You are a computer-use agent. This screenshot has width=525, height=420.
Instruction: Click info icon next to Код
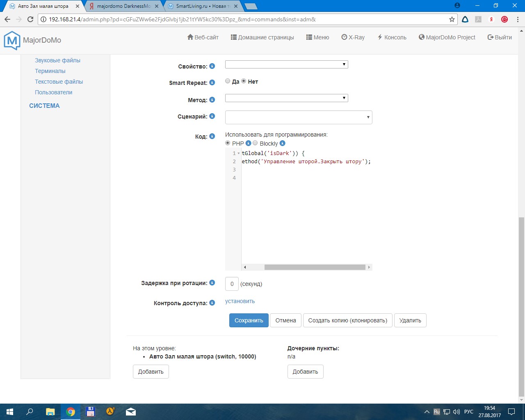click(x=212, y=136)
